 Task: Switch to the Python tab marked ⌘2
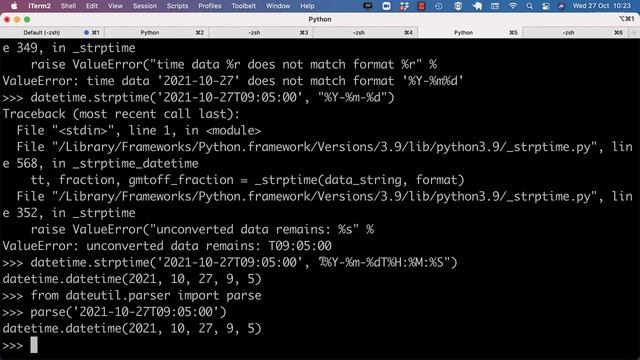coord(156,32)
